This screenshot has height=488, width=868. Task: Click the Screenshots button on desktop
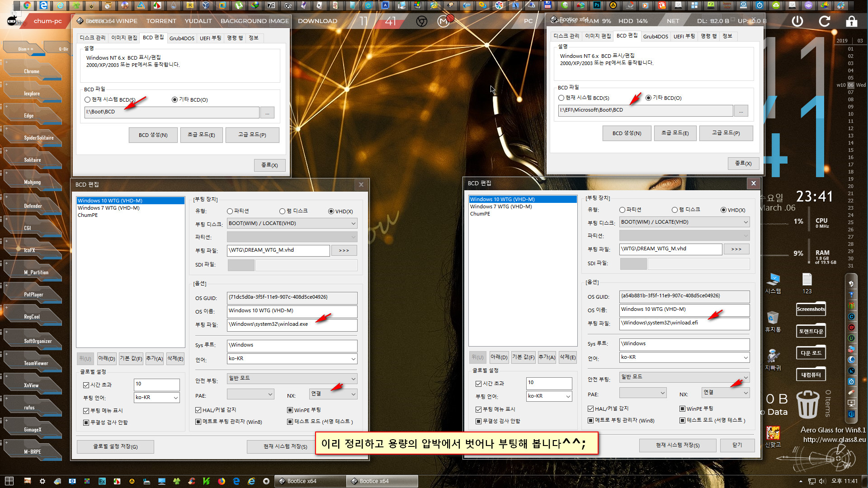point(811,309)
